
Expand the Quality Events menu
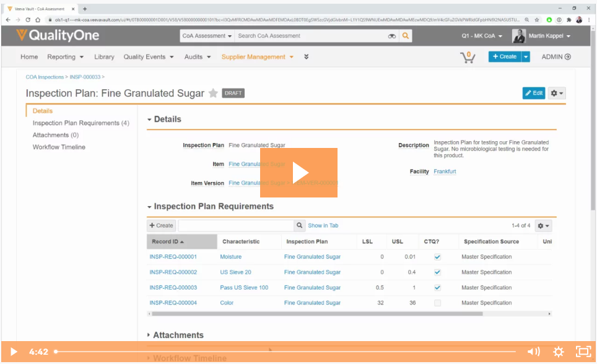tap(149, 57)
